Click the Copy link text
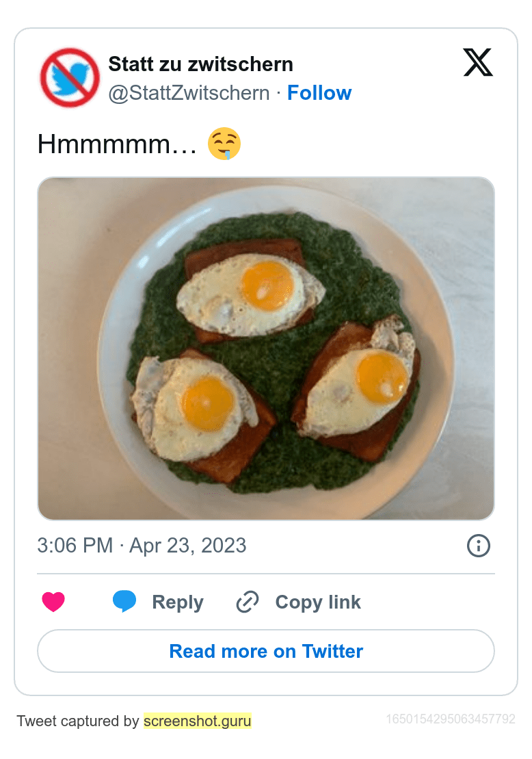The width and height of the screenshot is (532, 759). pyautogui.click(x=318, y=602)
